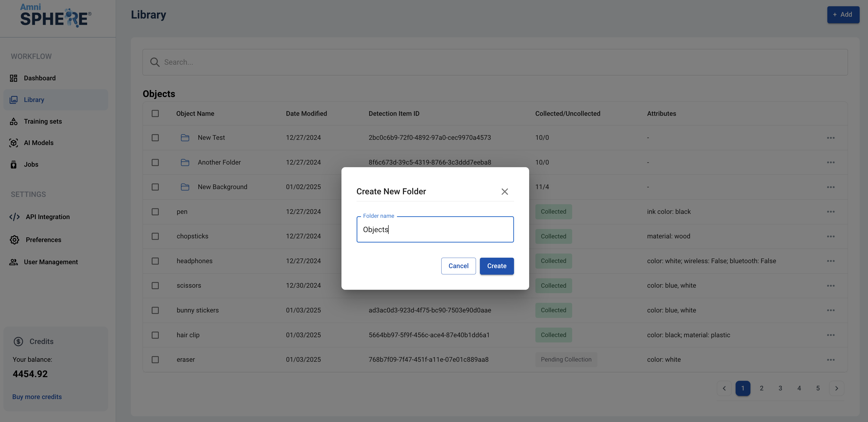Open the Library sidebar item

(34, 100)
